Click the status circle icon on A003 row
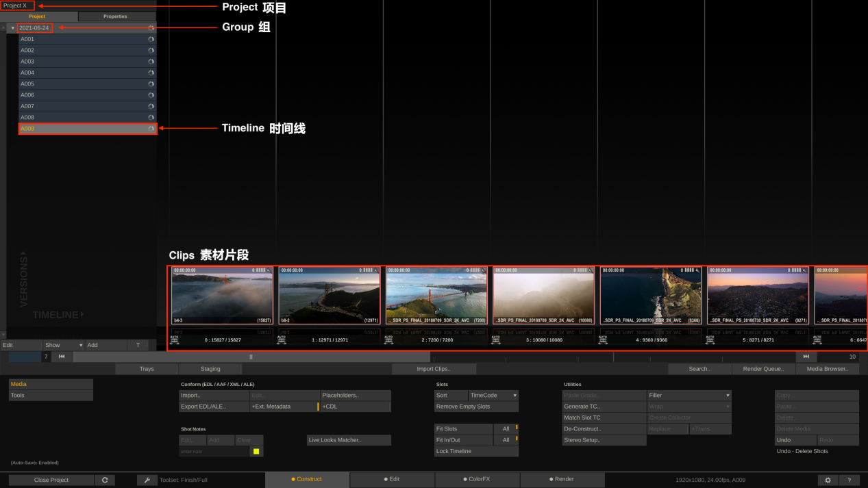This screenshot has height=488, width=868. pyautogui.click(x=151, y=62)
